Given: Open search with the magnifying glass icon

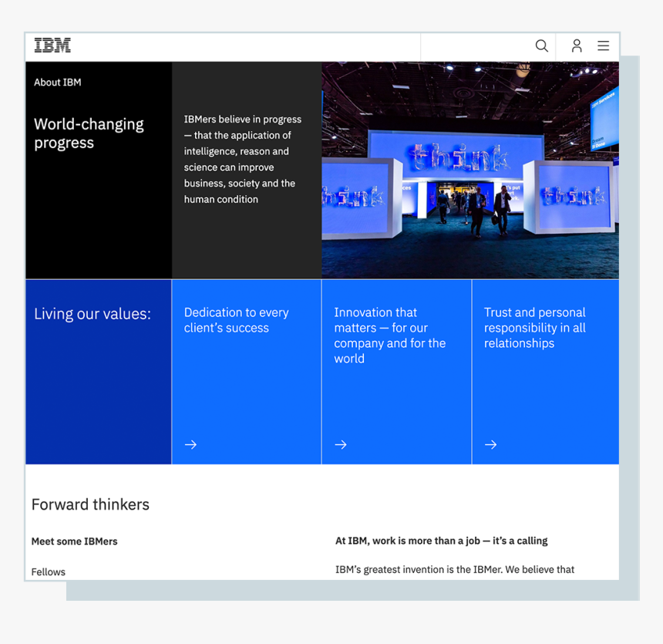Looking at the screenshot, I should click(542, 46).
